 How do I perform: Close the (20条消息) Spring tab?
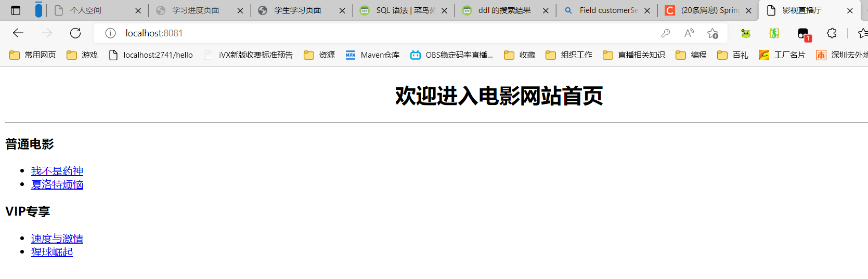click(x=748, y=10)
